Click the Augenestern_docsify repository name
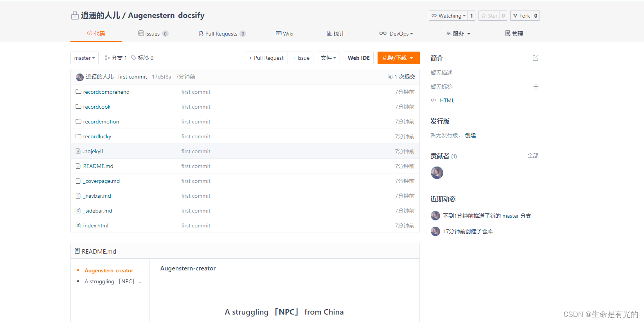Image resolution: width=644 pixels, height=322 pixels. click(x=166, y=15)
